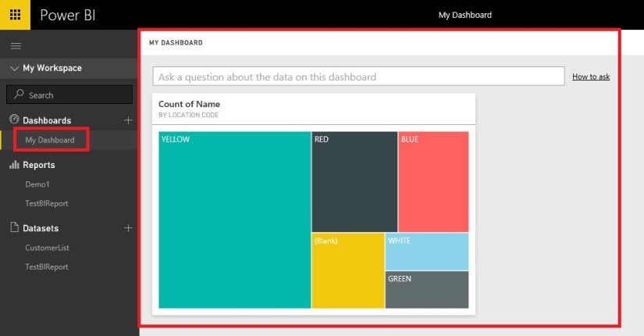Open My Dashboard in the sidebar

[x=50, y=140]
